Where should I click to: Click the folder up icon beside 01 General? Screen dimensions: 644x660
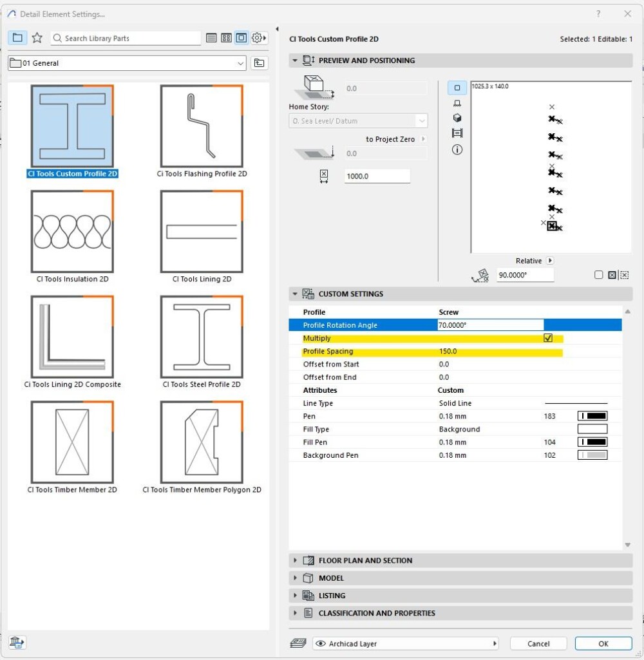(x=259, y=63)
